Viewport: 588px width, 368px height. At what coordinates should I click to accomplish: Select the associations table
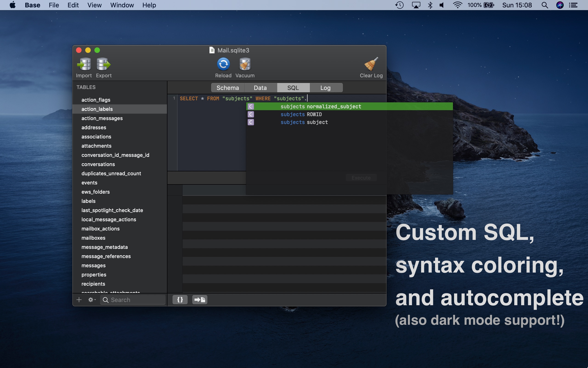pyautogui.click(x=120, y=137)
